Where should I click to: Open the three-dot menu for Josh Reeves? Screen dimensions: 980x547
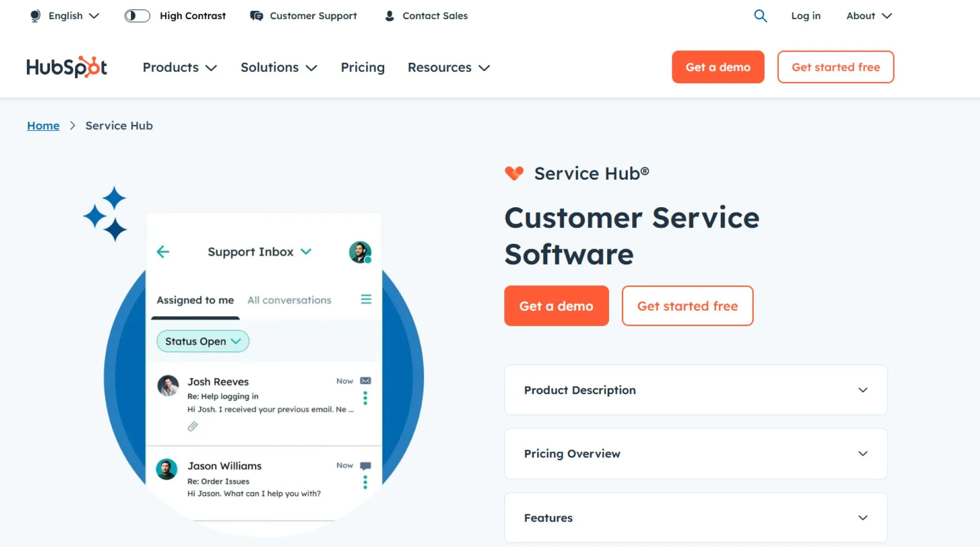[365, 398]
